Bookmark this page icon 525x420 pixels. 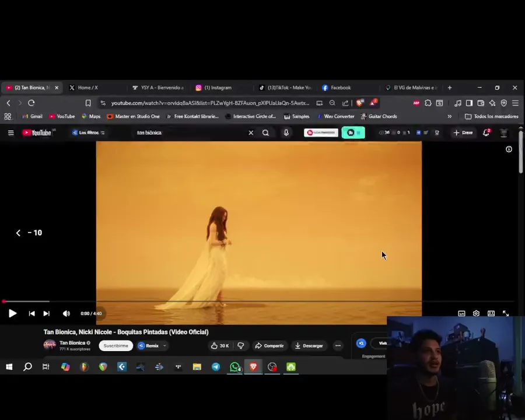tap(88, 103)
